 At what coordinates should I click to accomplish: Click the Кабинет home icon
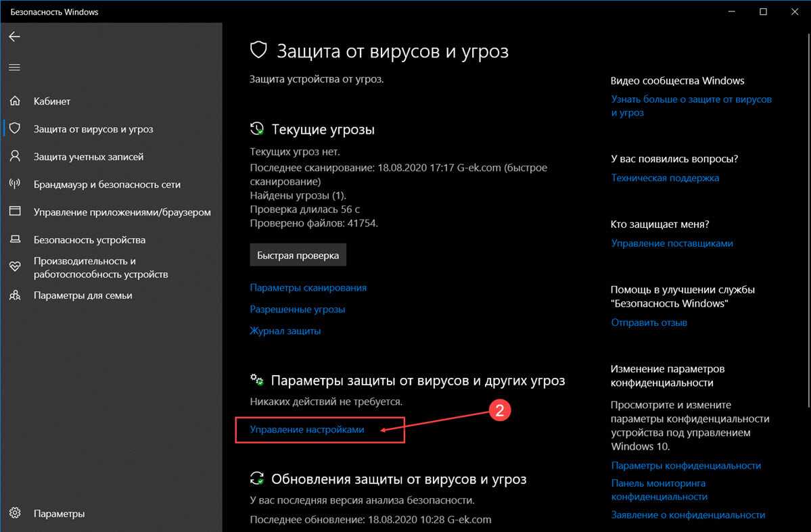click(15, 101)
